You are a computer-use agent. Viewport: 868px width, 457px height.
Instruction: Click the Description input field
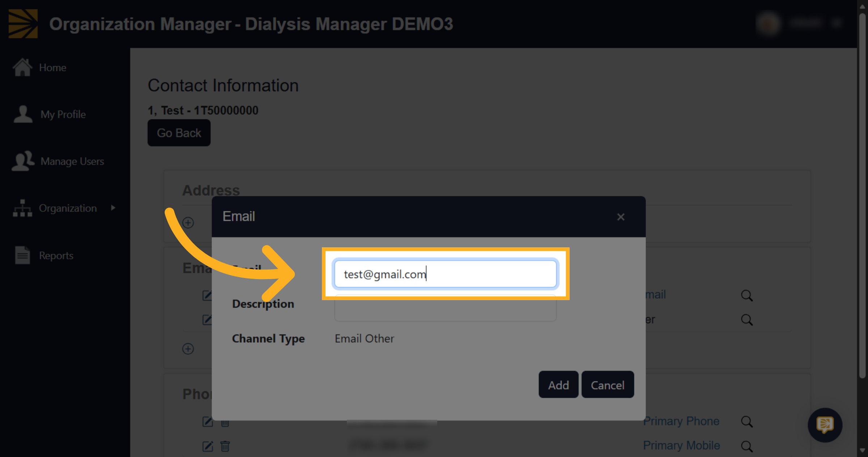(x=446, y=308)
